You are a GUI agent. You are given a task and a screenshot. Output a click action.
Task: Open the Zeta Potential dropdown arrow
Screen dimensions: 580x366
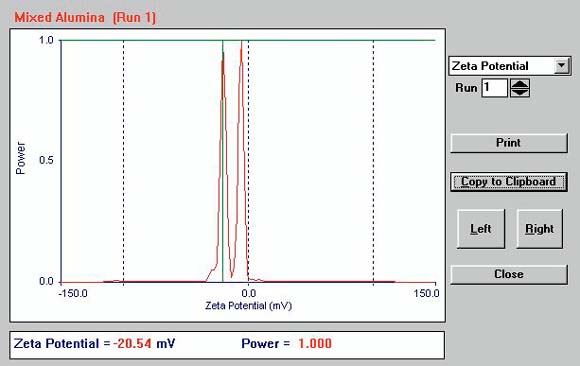pos(562,66)
